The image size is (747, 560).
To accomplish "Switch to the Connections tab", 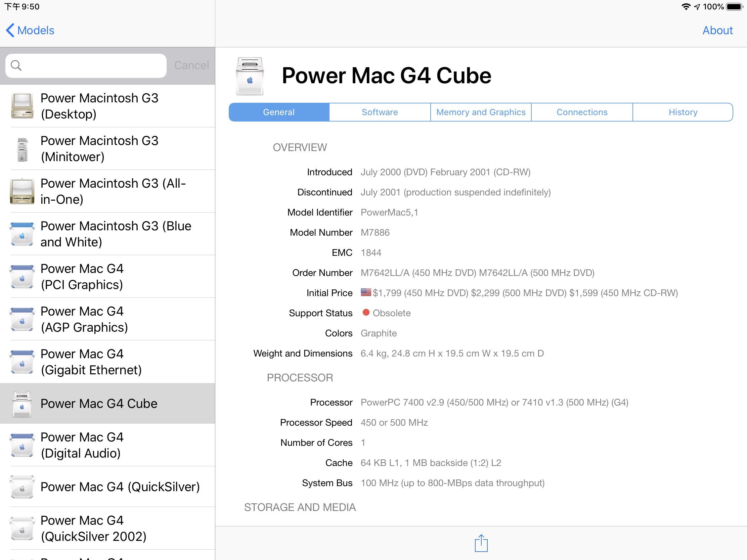I will pos(581,112).
